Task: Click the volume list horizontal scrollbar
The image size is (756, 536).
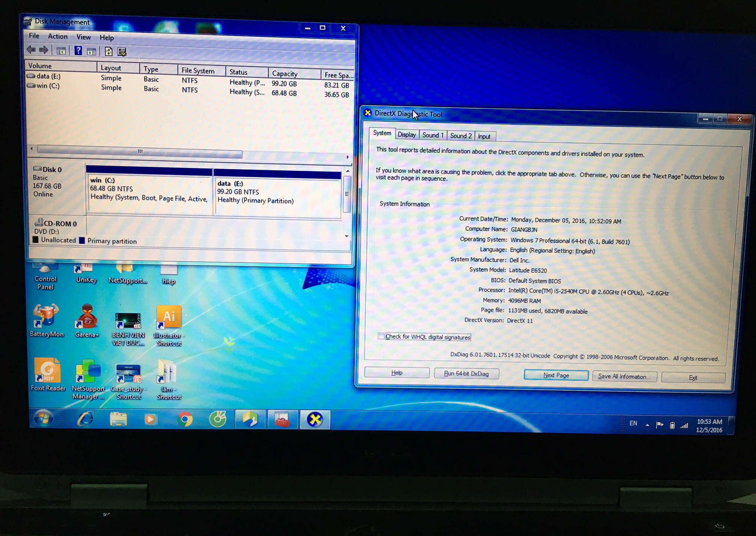Action: pyautogui.click(x=140, y=152)
